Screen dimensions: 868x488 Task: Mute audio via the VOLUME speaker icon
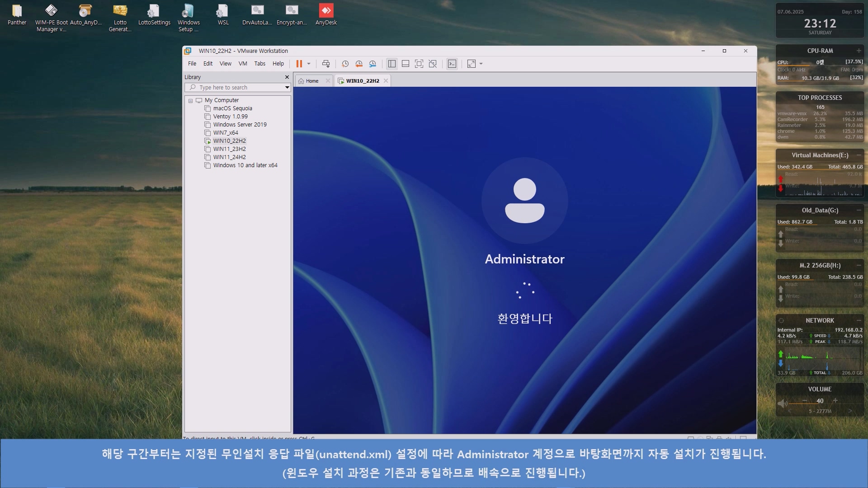782,403
